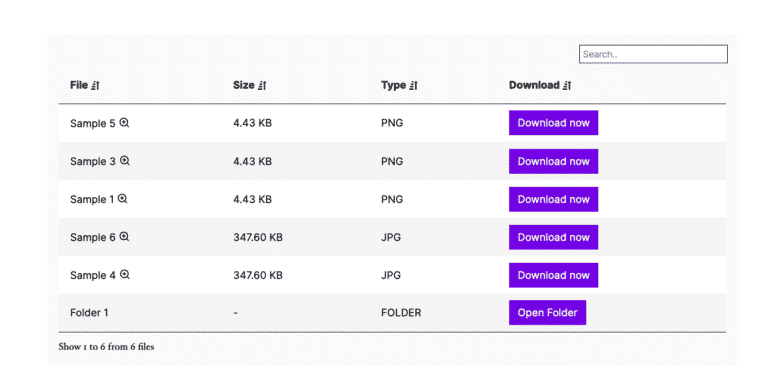
Task: Click the Download column header label
Action: [534, 85]
